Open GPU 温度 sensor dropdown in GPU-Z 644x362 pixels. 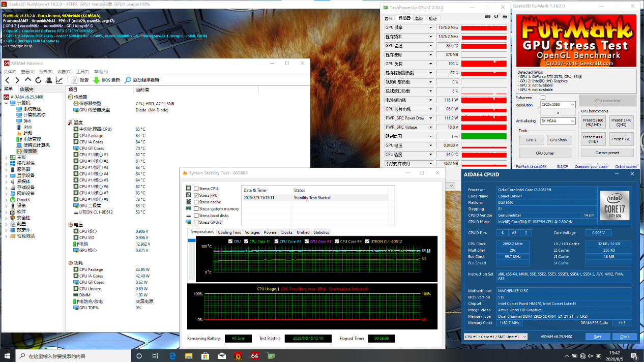point(430,46)
